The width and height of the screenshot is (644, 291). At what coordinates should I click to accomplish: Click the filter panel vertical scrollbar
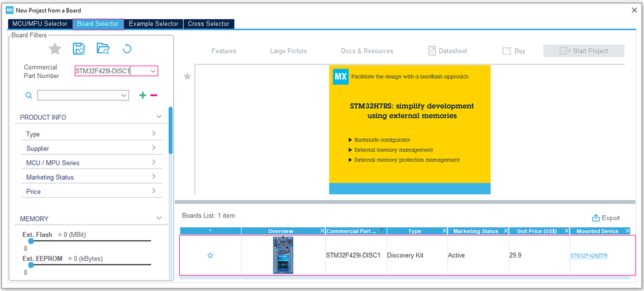[170, 131]
